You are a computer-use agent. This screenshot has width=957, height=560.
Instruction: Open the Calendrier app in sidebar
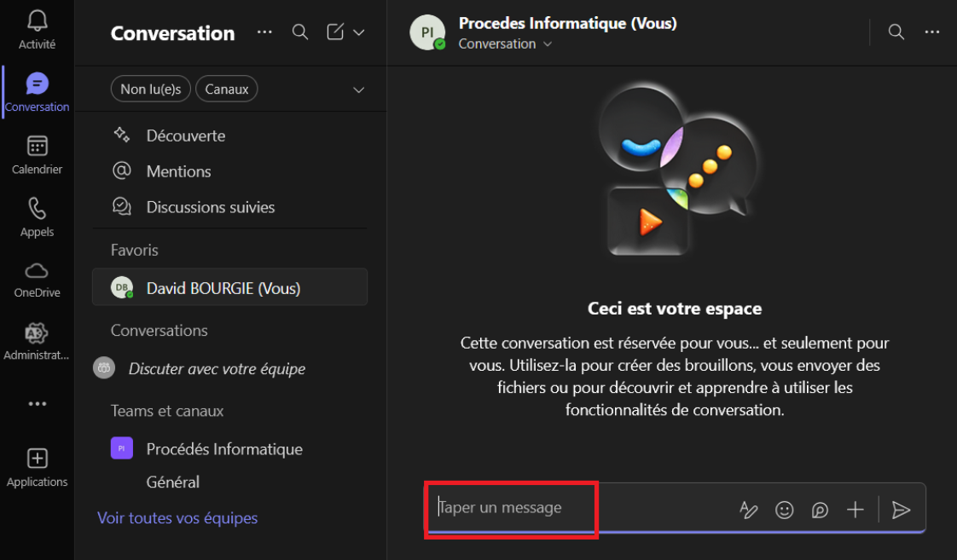click(x=37, y=154)
